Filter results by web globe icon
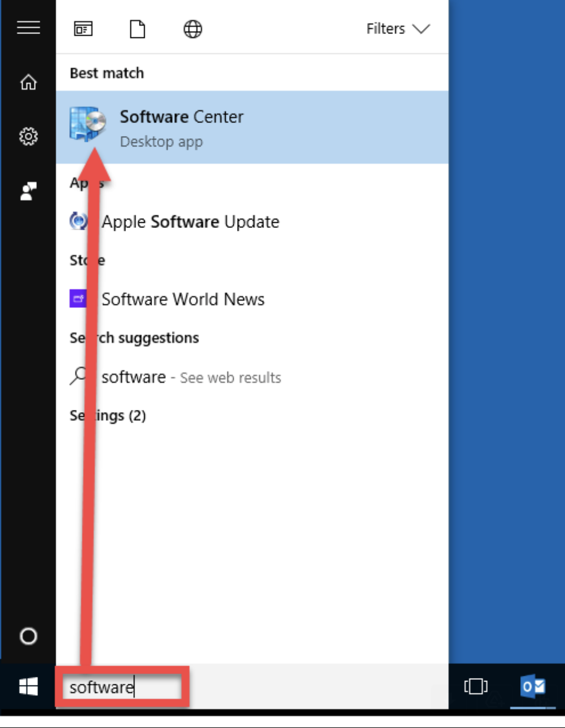This screenshot has width=565, height=728. (x=193, y=29)
